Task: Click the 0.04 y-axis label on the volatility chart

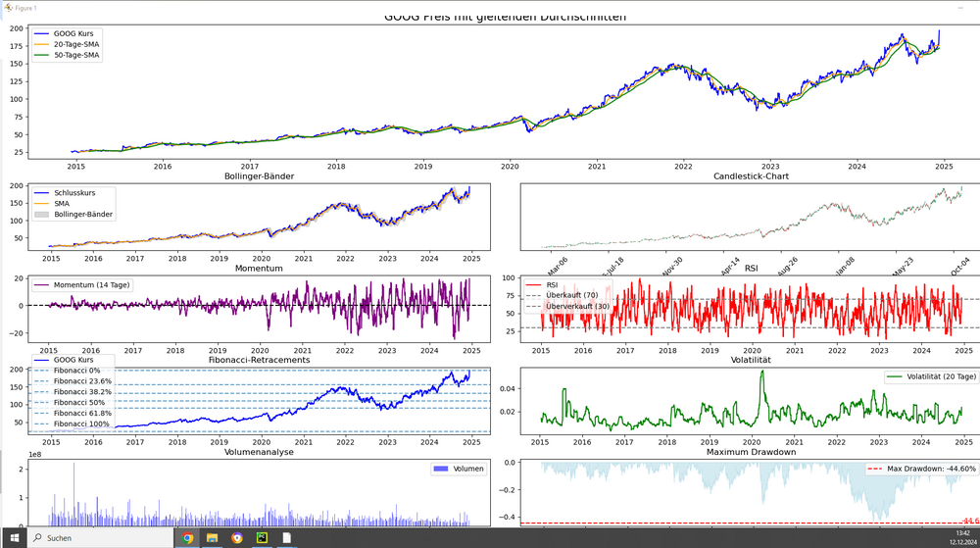Action: [x=508, y=388]
